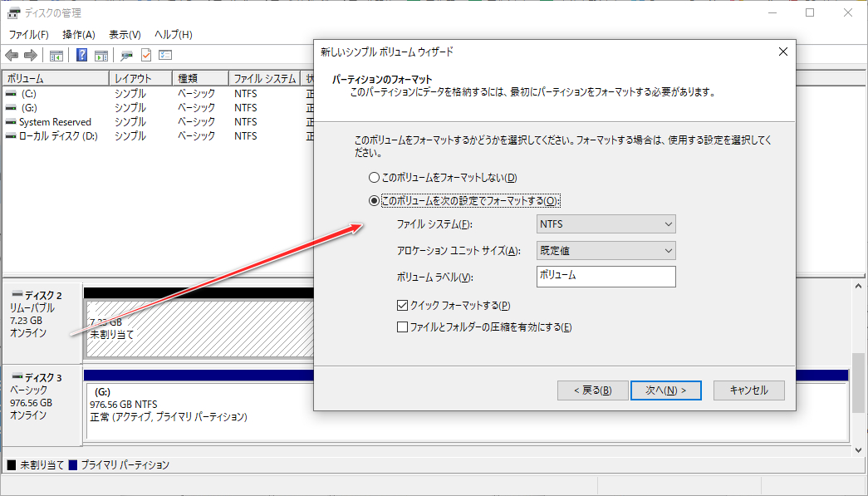Image resolution: width=868 pixels, height=496 pixels.
Task: Sort by the レイアウト column header
Action: coord(140,79)
